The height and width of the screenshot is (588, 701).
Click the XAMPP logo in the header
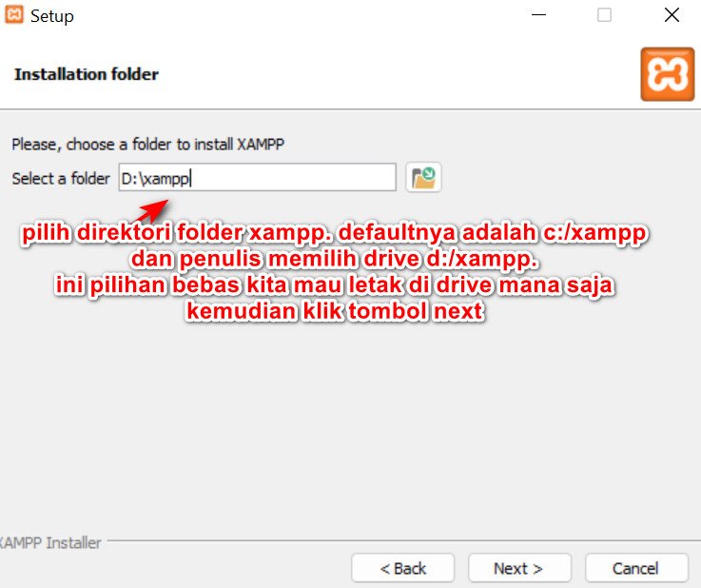point(667,74)
